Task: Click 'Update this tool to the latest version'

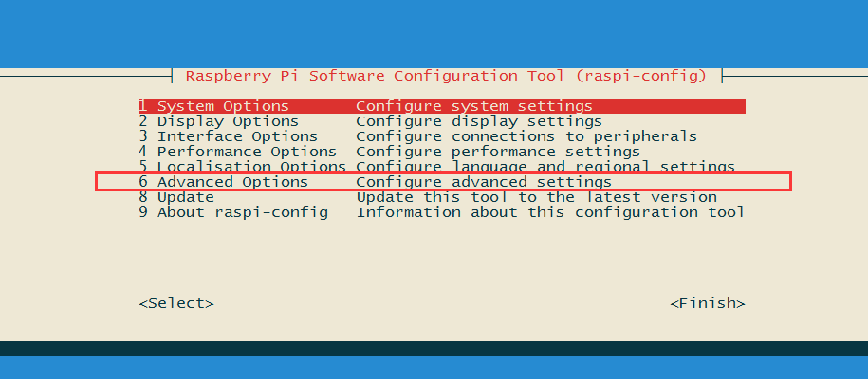Action: 536,197
